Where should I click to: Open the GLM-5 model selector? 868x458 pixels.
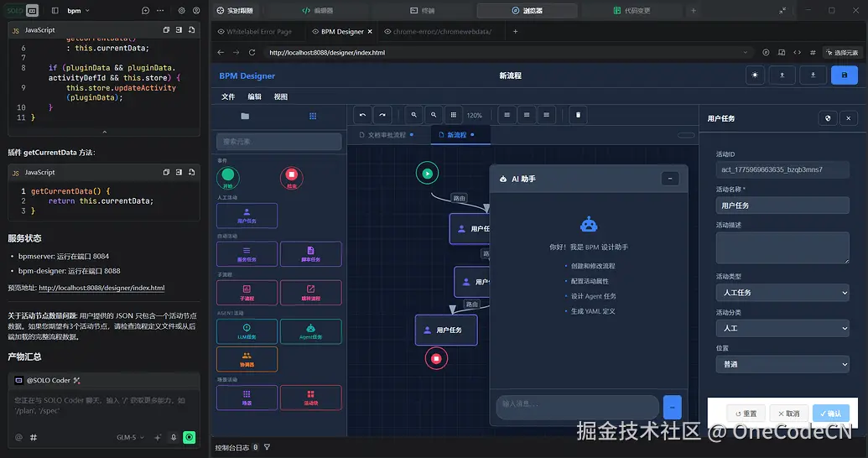click(130, 438)
